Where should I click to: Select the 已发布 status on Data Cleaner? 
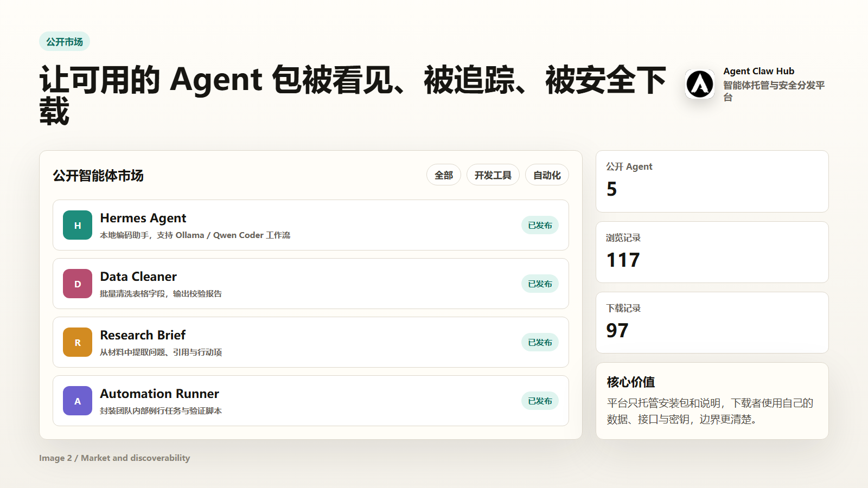click(x=540, y=284)
